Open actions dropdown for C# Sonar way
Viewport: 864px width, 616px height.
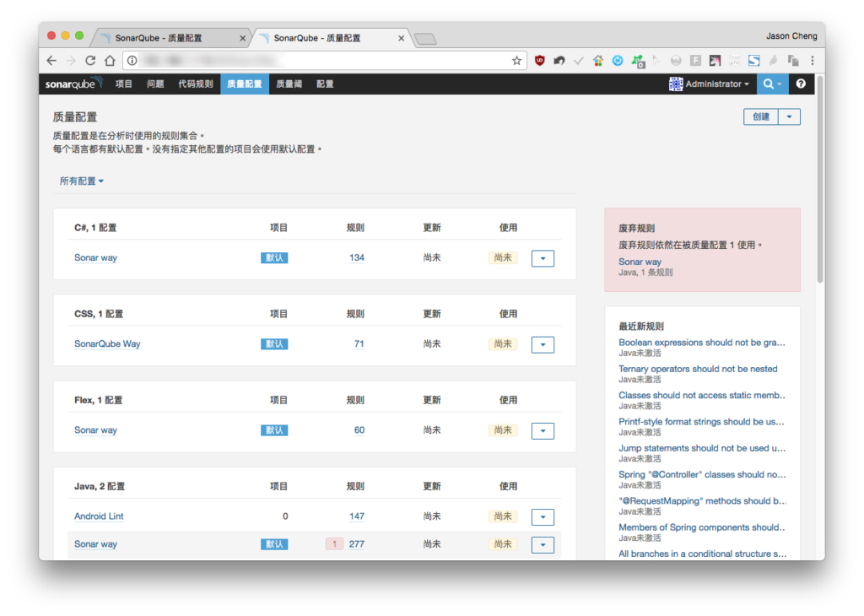[543, 258]
